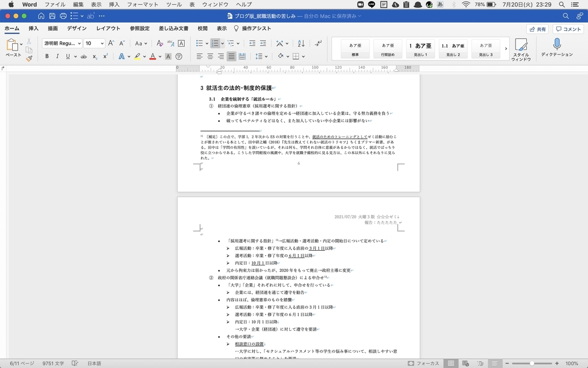Center align text
The image size is (588, 368).
[210, 56]
